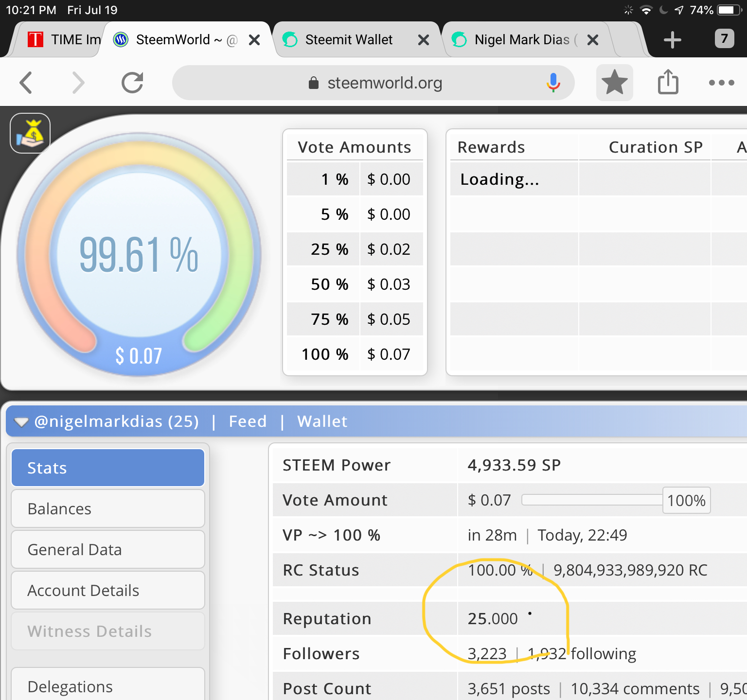Open the General Data section

[x=108, y=549]
